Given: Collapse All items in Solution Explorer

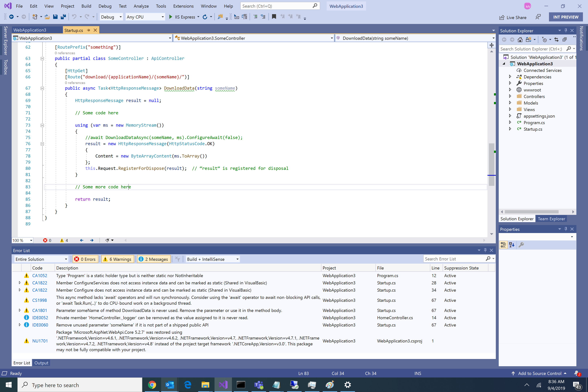Looking at the screenshot, I should [x=565, y=39].
